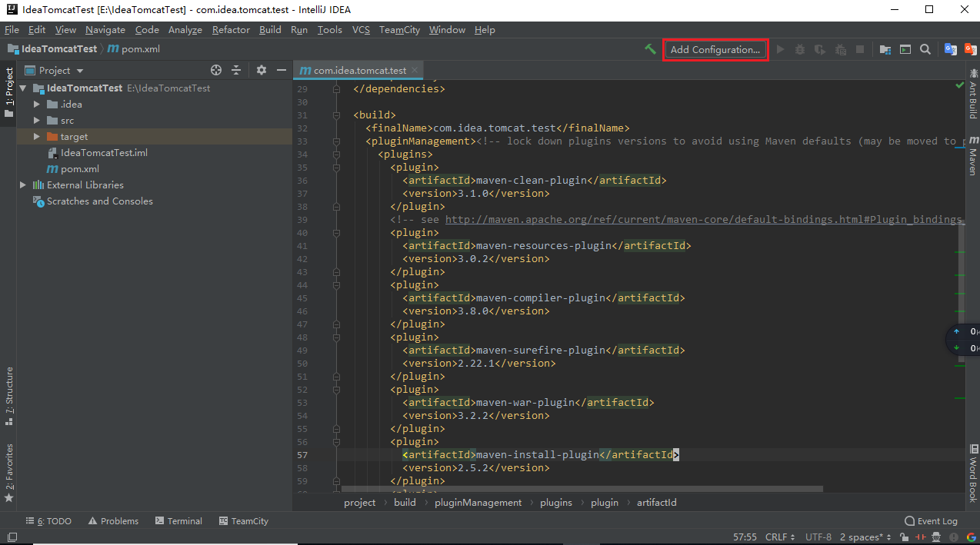This screenshot has height=545, width=980.
Task: Click the orange Translate toolbar icon
Action: click(x=969, y=48)
